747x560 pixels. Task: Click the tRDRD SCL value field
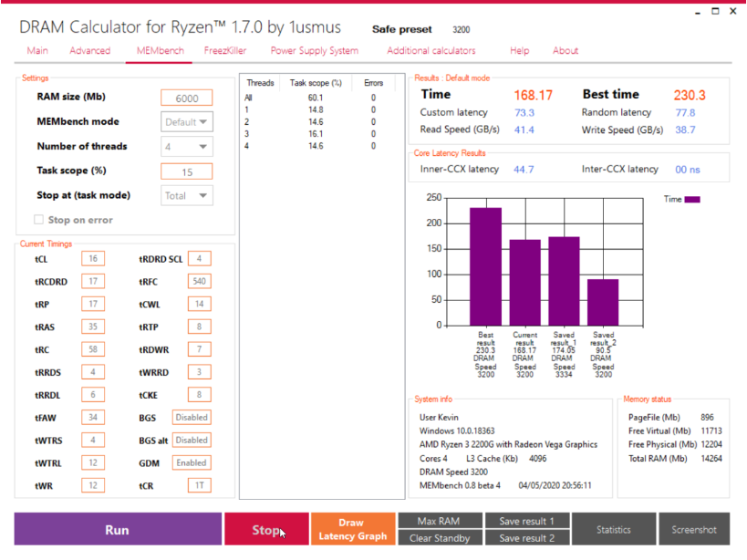tap(199, 259)
